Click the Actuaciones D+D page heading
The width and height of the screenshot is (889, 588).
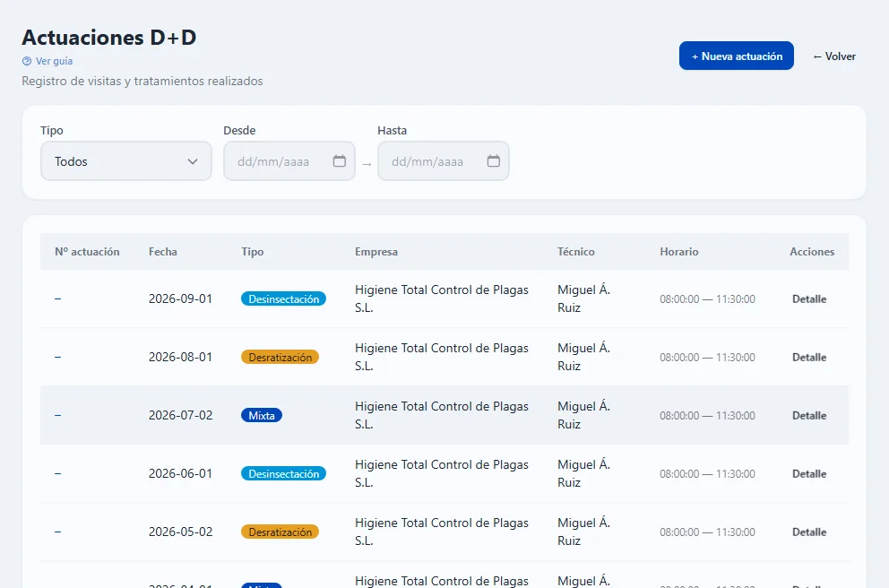109,38
